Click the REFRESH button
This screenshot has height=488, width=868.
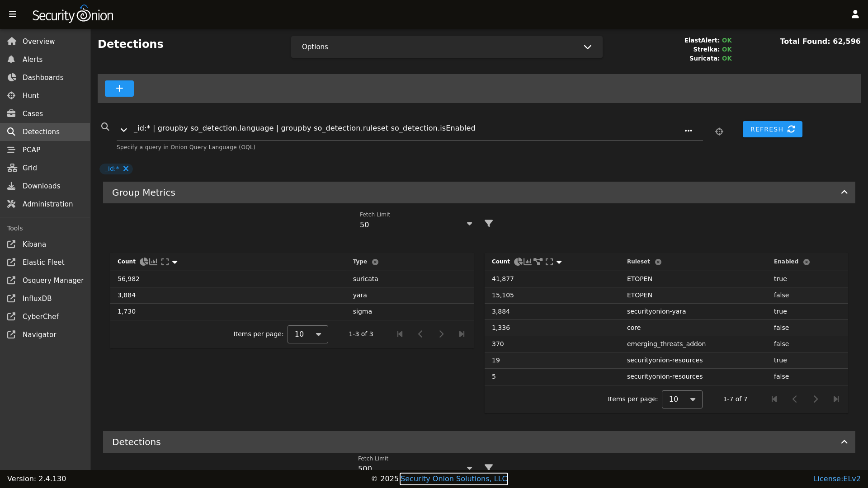[772, 129]
